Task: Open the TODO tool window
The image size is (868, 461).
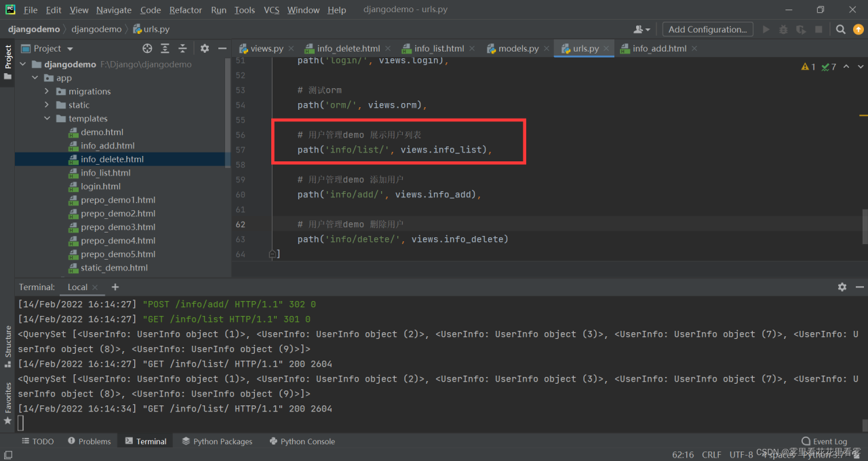Action: pyautogui.click(x=37, y=441)
